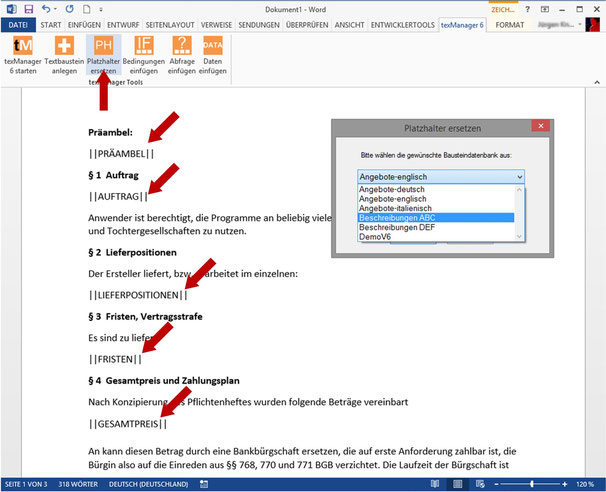This screenshot has width=606, height=492.
Task: Undo last action in quick access toolbar
Action: 46,9
